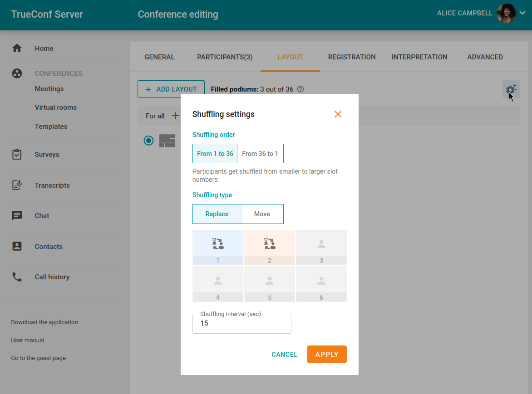The image size is (532, 394).
Task: Open Chat via speech bubble icon
Action: (17, 216)
